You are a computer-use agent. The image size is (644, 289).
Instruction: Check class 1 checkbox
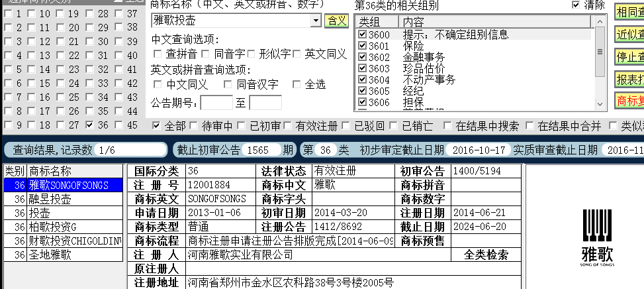(8, 14)
